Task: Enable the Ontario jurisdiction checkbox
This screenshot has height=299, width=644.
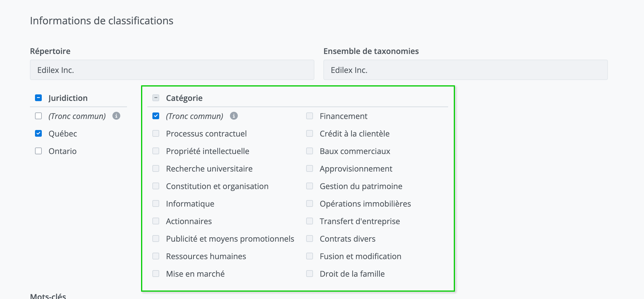Action: click(38, 151)
